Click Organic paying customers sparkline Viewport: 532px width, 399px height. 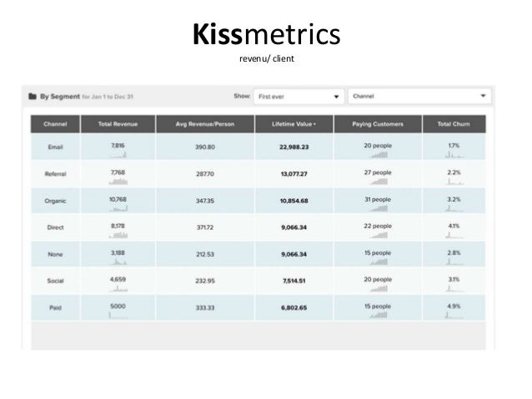point(379,208)
